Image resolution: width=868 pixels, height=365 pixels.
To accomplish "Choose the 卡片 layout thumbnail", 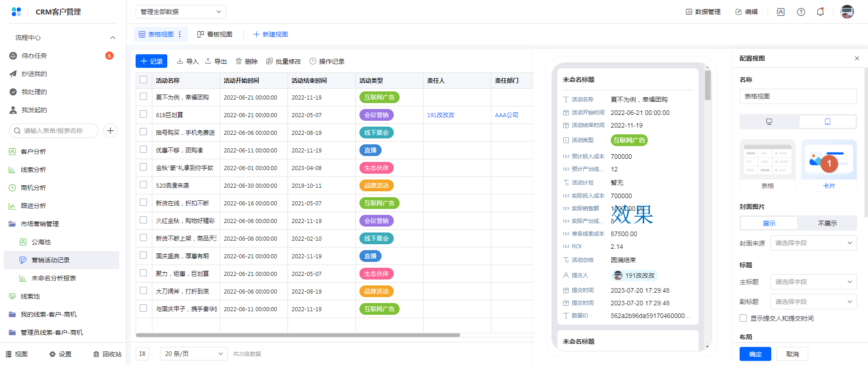I will [829, 166].
